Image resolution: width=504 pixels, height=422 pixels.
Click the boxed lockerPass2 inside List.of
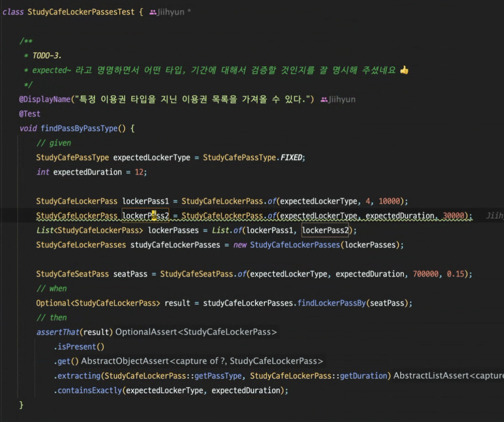(x=325, y=230)
